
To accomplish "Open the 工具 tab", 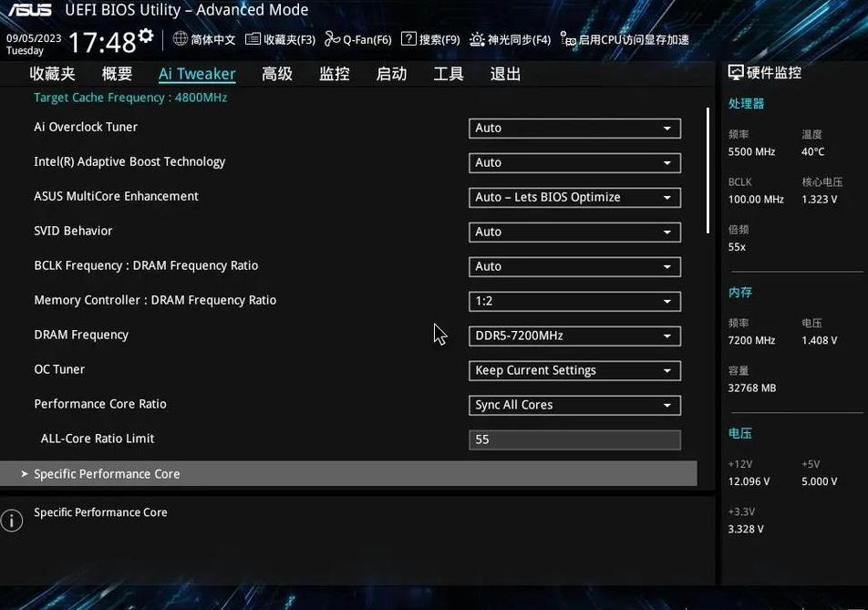I will (449, 74).
